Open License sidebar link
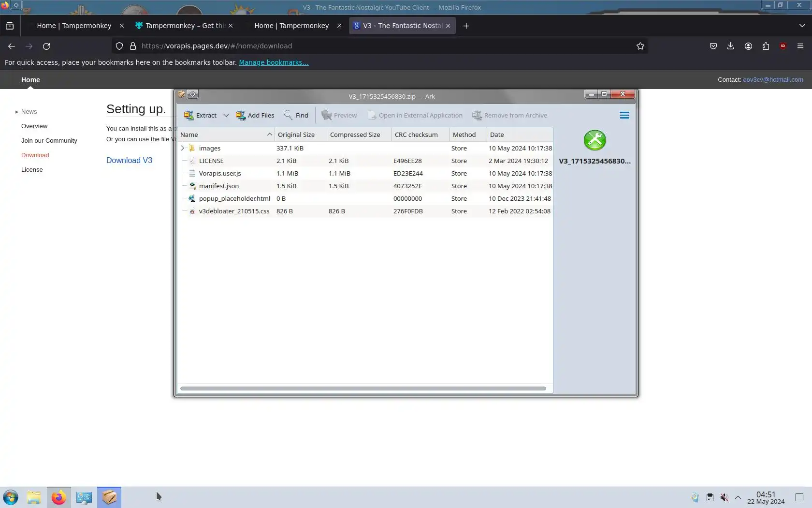 click(32, 170)
